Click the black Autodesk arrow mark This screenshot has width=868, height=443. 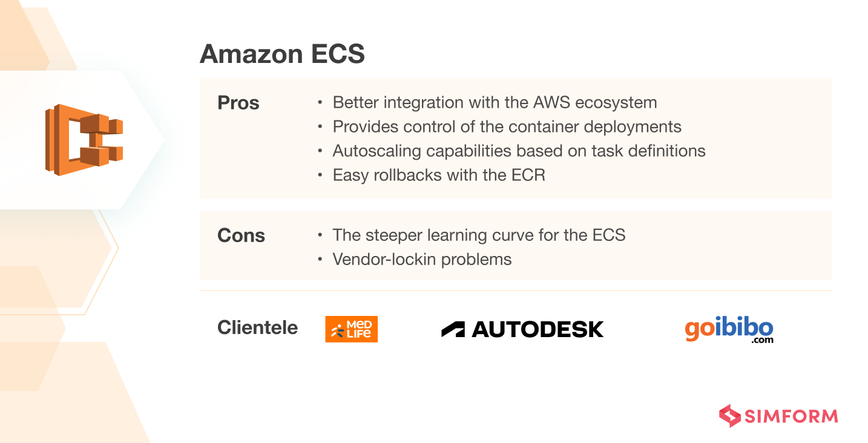(x=453, y=329)
